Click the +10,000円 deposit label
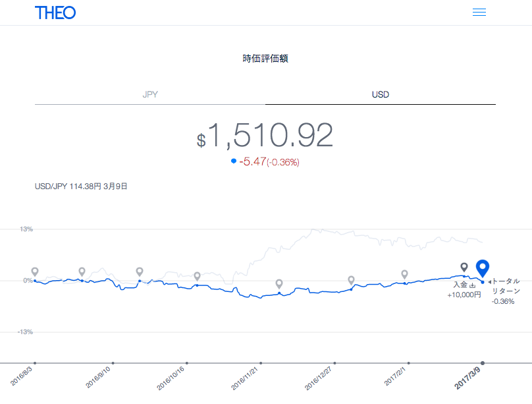 tap(464, 295)
